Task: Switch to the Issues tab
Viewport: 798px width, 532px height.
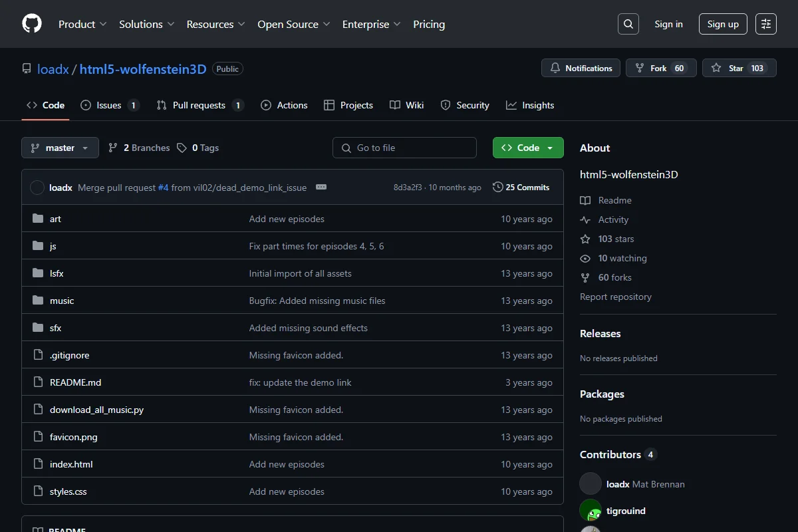Action: pos(110,105)
